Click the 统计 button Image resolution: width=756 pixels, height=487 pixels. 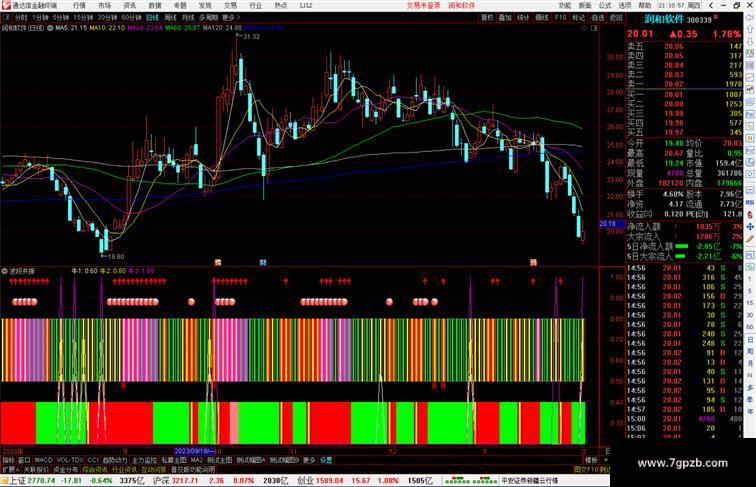point(523,17)
